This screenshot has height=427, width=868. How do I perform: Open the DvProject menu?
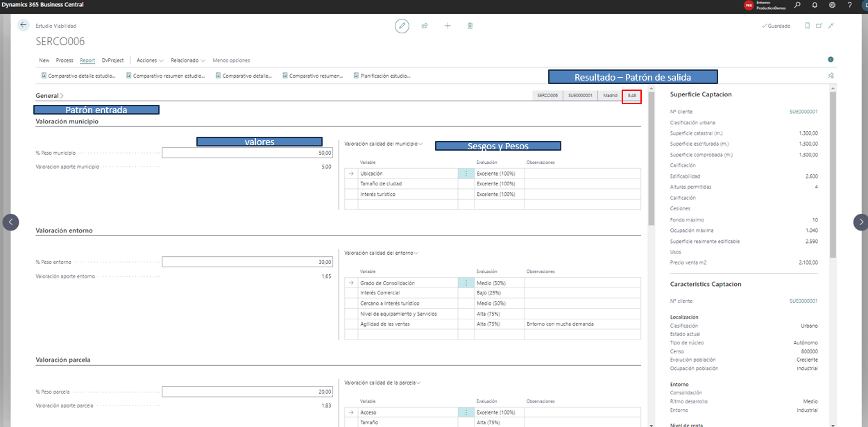tap(112, 60)
